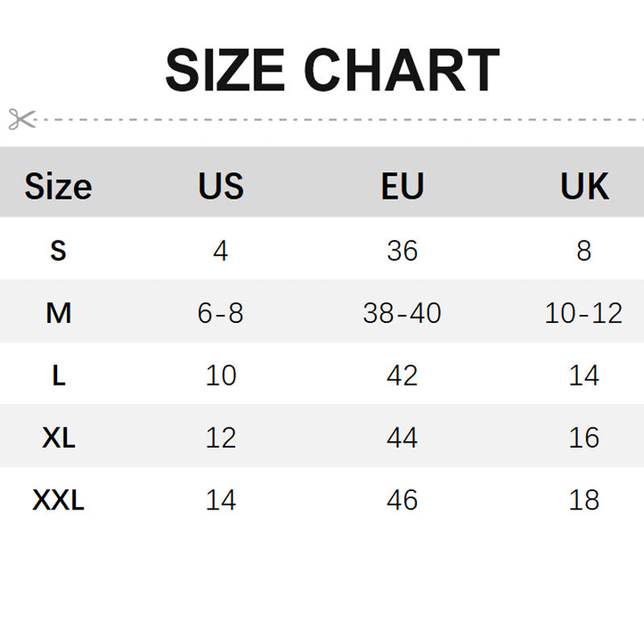Select the Size column header
Image resolution: width=644 pixels, height=644 pixels.
58,187
